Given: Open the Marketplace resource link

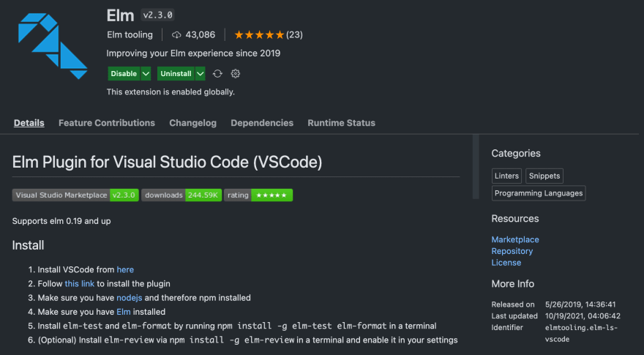Looking at the screenshot, I should point(515,239).
